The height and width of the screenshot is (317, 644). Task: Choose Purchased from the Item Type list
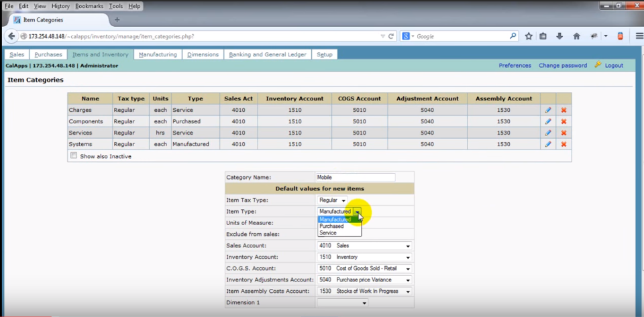[331, 227]
